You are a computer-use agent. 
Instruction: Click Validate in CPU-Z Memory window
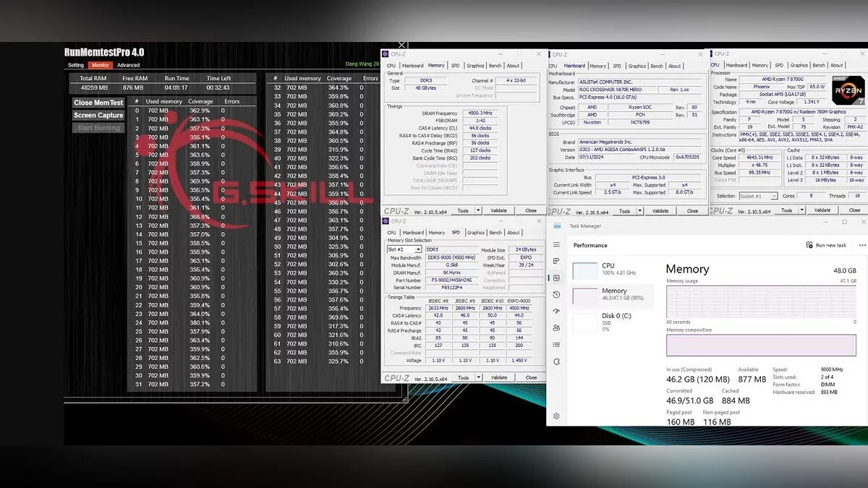point(499,211)
